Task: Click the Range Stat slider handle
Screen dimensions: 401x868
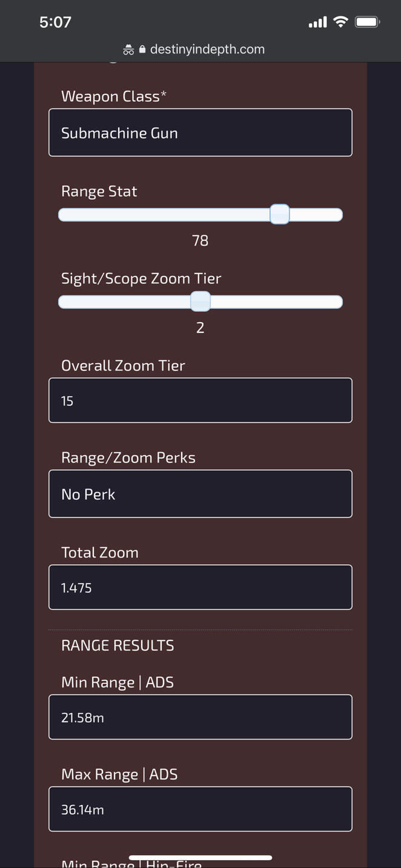Action: click(x=279, y=215)
